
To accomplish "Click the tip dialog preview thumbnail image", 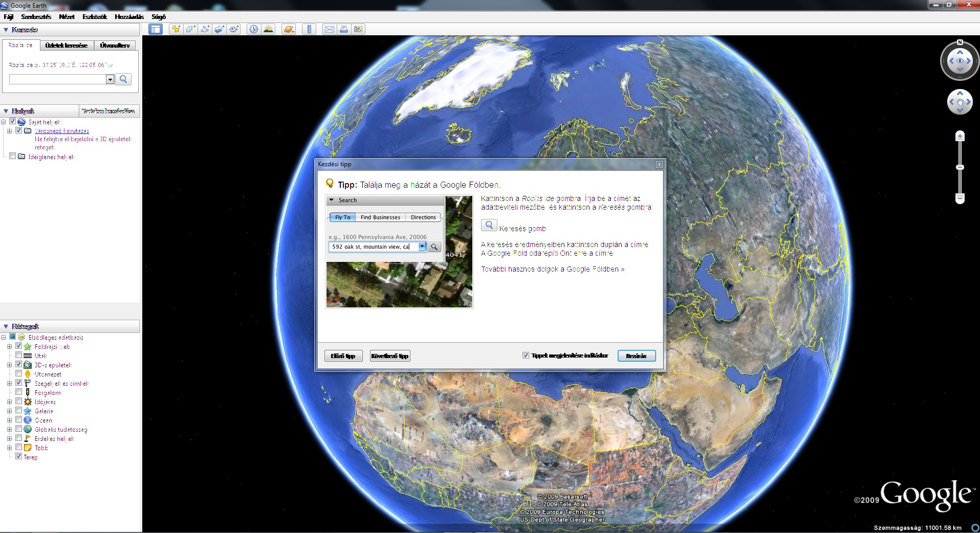I will pyautogui.click(x=400, y=252).
